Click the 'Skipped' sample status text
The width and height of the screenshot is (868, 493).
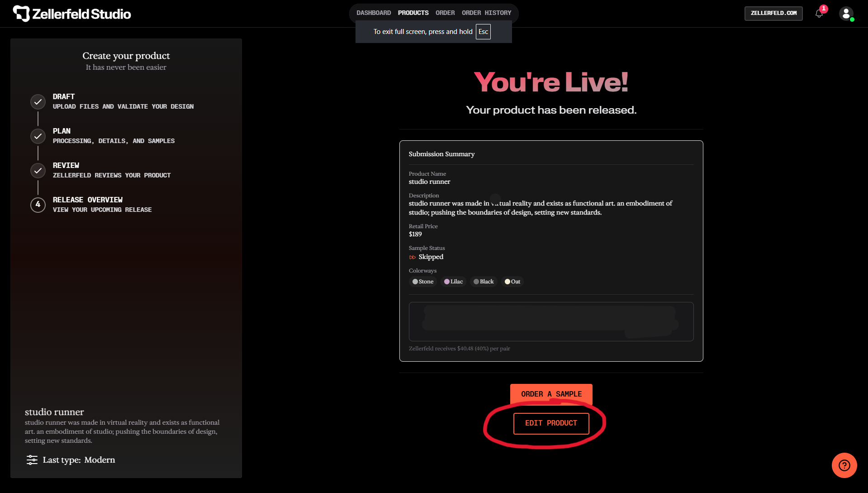431,257
